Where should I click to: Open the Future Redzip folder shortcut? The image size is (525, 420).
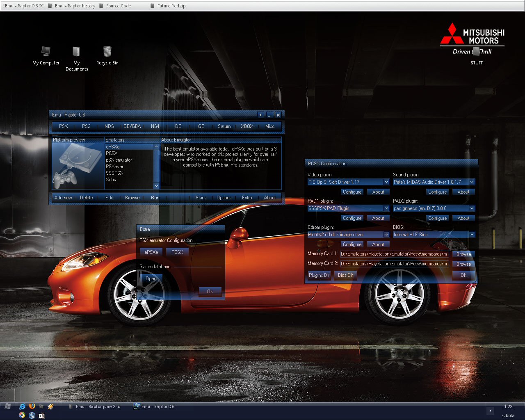[168, 6]
